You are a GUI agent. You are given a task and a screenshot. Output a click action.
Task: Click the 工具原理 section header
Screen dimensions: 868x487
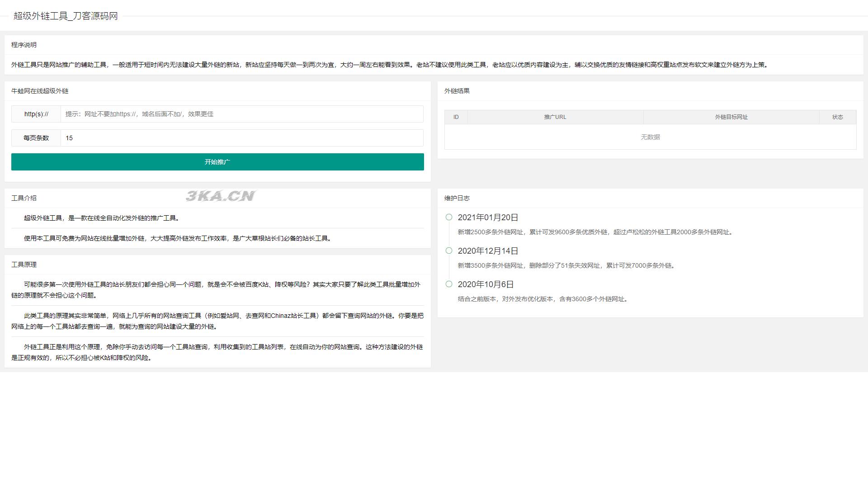click(x=24, y=265)
